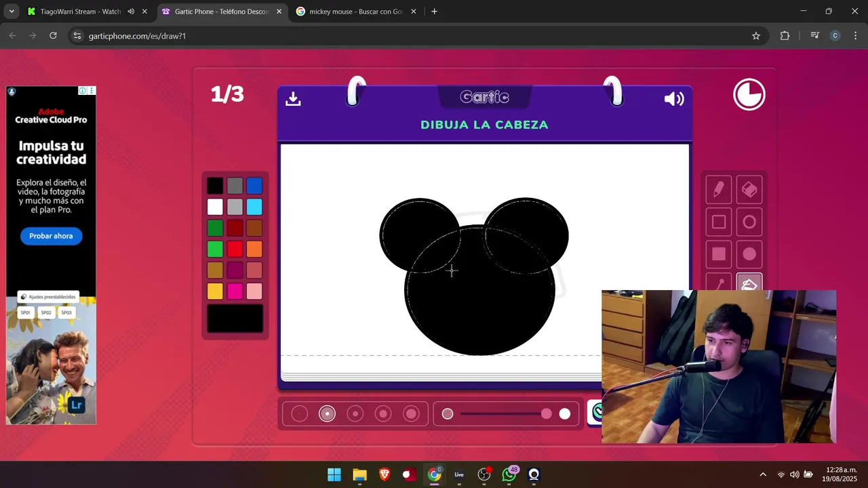Pick the blue color swatch
Screen dimensions: 868x488
click(x=254, y=186)
